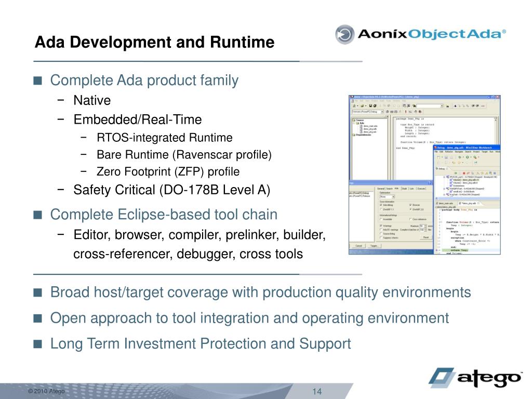
Task: Click the 'Target...' button in settings dialog
Action: [x=374, y=246]
